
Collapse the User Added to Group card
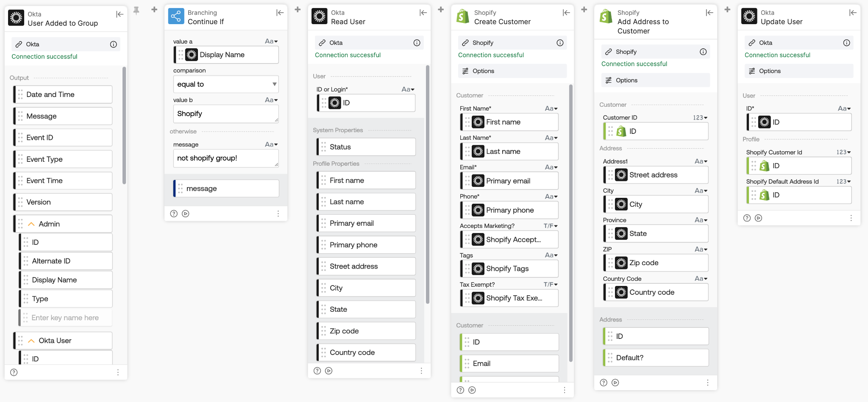click(120, 14)
